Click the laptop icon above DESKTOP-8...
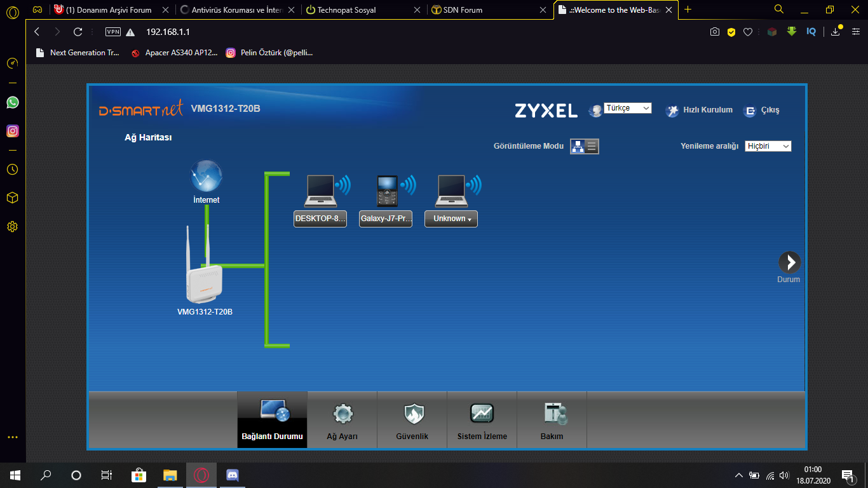868x488 pixels. [x=321, y=191]
